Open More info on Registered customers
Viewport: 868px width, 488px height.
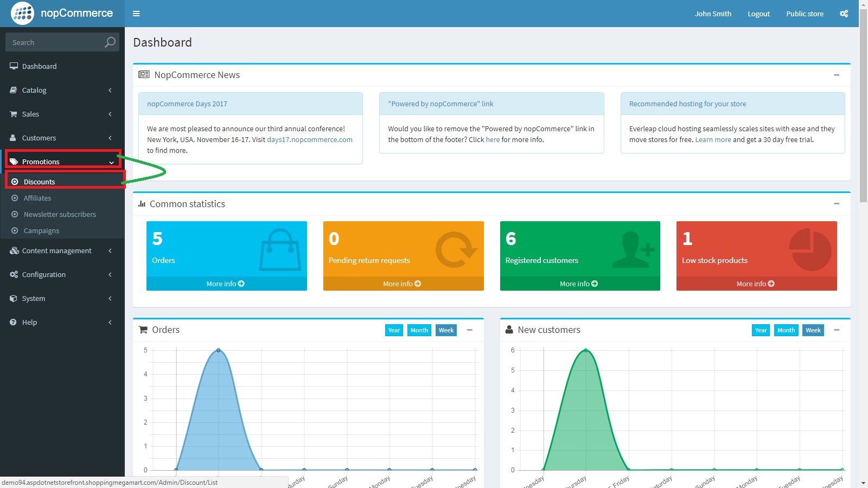[x=580, y=284]
